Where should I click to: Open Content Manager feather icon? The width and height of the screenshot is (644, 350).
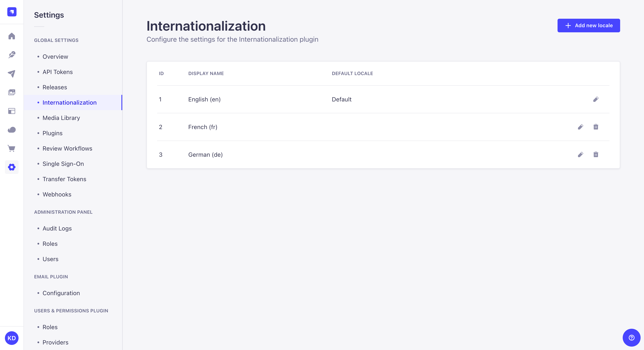point(12,55)
